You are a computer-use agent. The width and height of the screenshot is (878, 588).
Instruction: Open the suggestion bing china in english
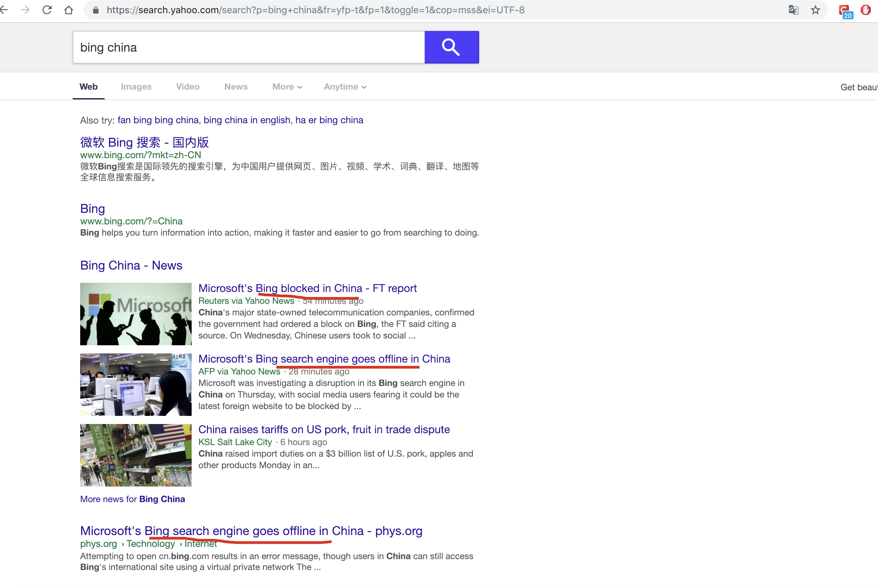click(x=247, y=120)
